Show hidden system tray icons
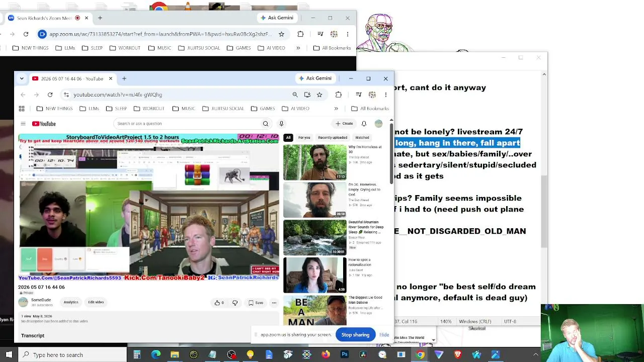 [535, 355]
